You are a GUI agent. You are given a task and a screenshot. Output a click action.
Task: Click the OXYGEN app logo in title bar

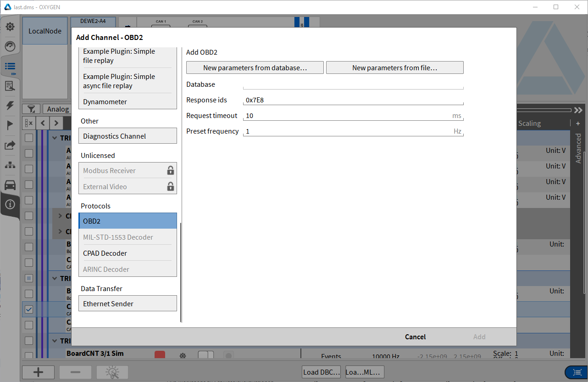pos(7,7)
